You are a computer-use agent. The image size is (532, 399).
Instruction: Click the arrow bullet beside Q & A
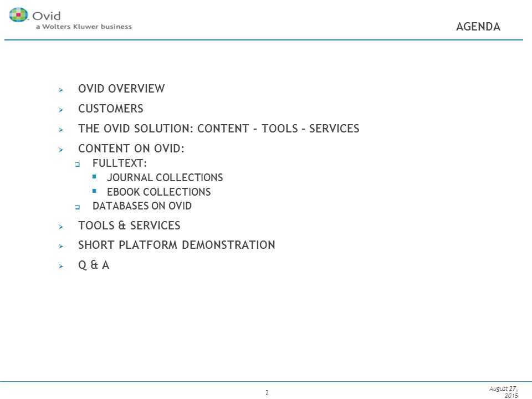click(61, 266)
